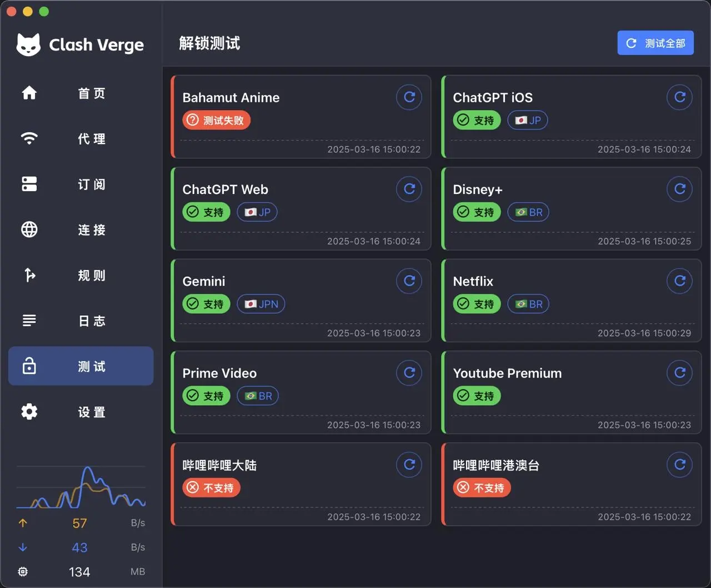Screen dimensions: 711x588
Task: Refresh the Bahamut Anime unlock test
Action: tap(409, 97)
